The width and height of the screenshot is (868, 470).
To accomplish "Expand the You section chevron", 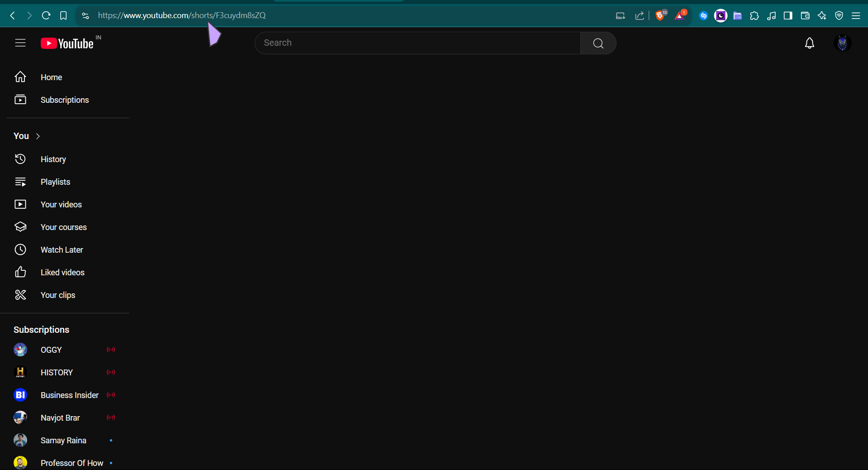I will 38,136.
